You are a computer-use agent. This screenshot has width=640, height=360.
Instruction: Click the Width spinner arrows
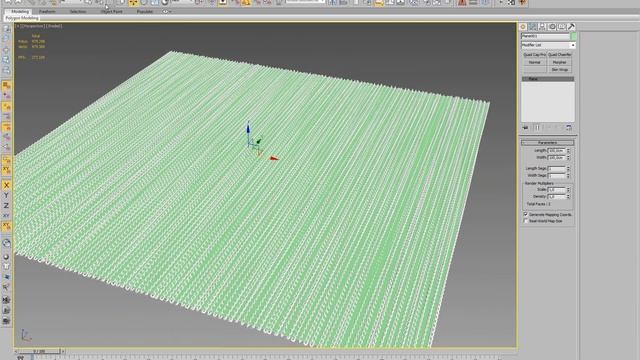coord(568,158)
